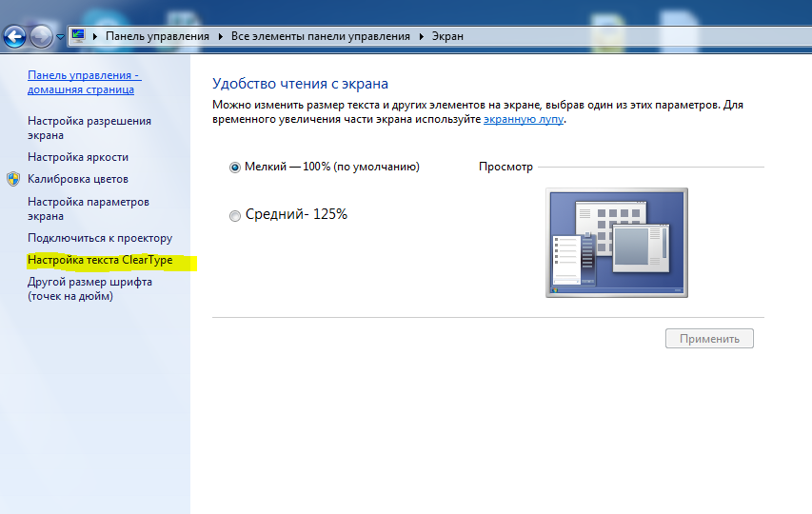This screenshot has height=514, width=812.
Task: Expand arrow after Панель управления breadcrumb
Action: point(220,36)
